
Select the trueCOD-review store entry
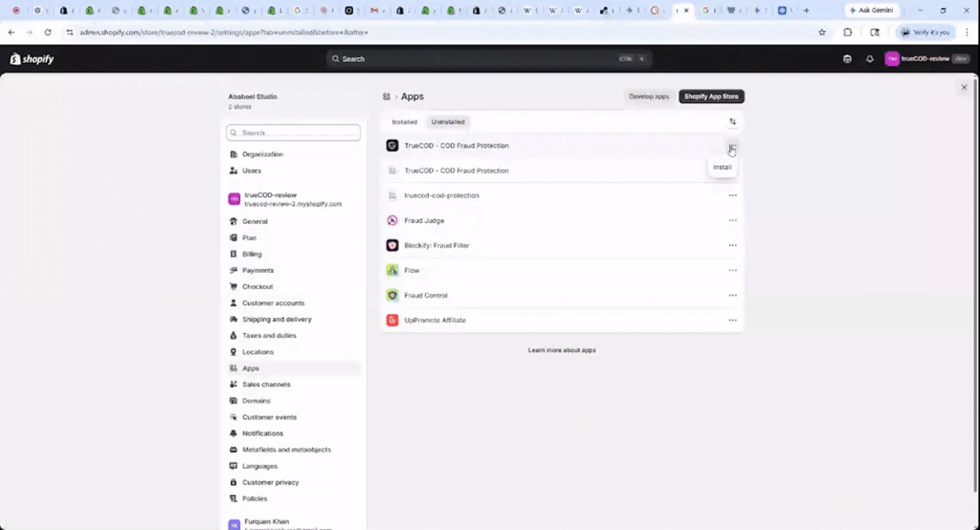(293, 199)
